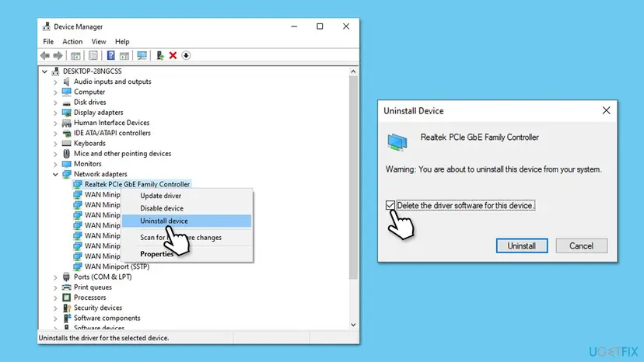
Task: Expand the Computer category
Action: [x=55, y=92]
